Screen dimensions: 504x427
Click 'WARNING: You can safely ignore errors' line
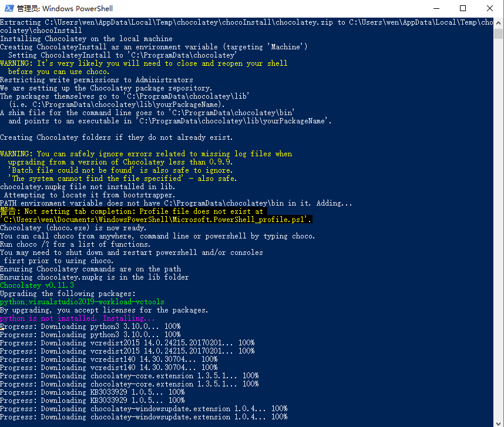(x=146, y=153)
